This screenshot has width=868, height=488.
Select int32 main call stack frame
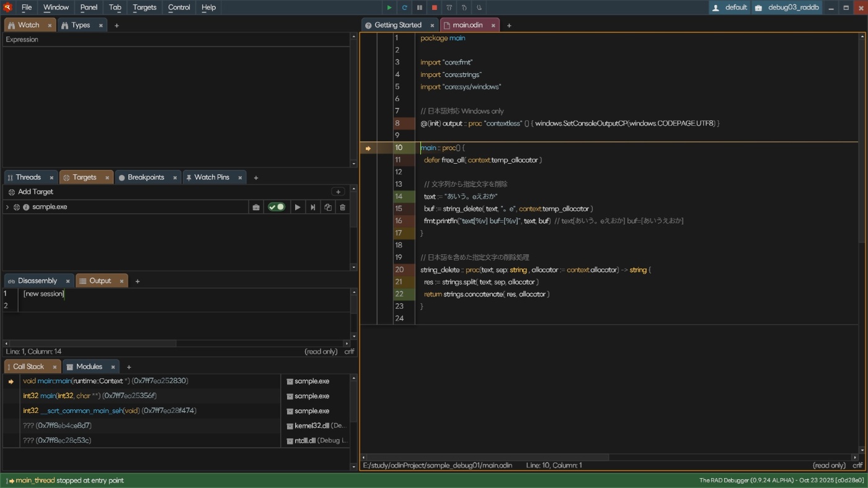point(149,396)
